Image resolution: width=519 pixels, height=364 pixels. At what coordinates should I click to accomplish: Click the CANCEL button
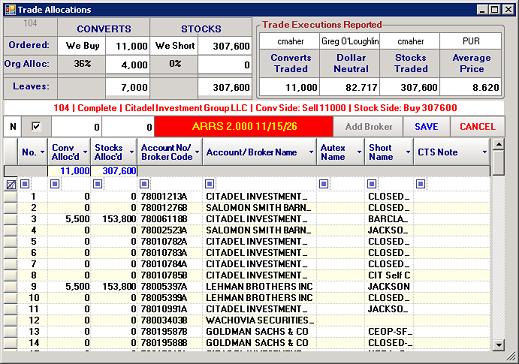tap(478, 127)
